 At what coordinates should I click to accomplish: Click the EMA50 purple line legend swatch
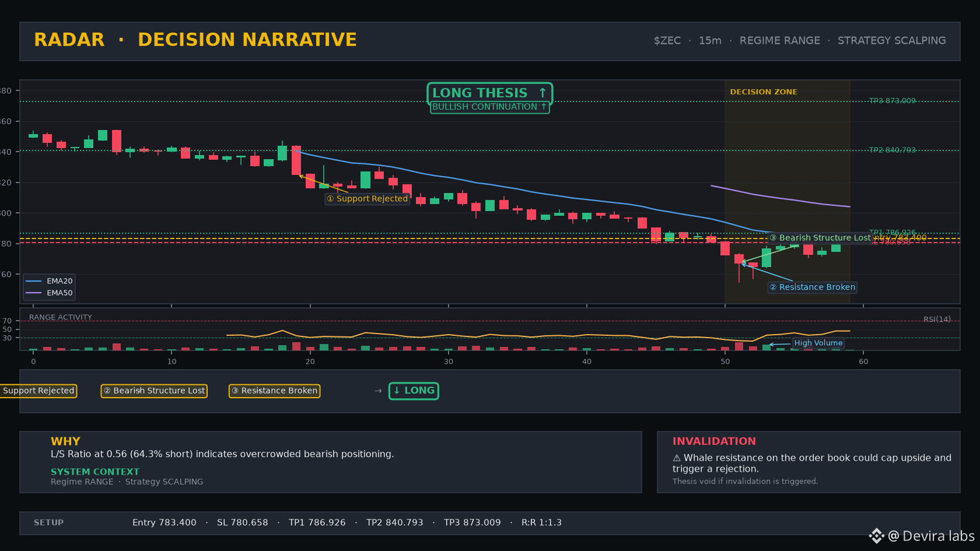coord(34,293)
